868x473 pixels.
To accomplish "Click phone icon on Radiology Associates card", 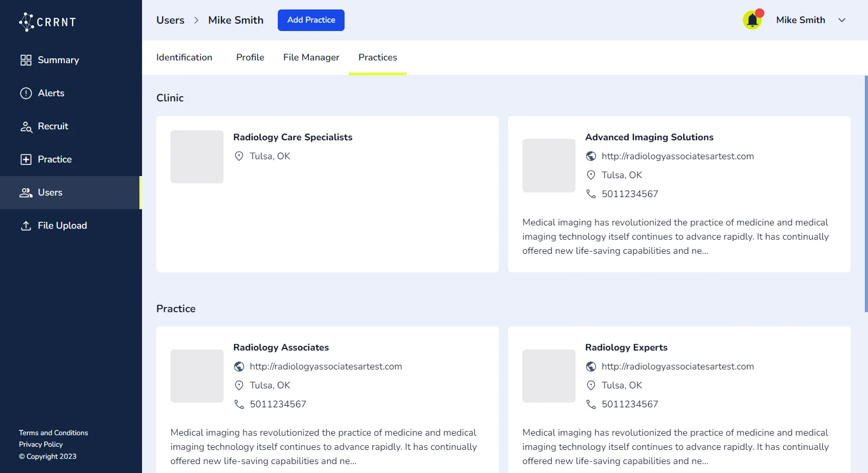I will pos(239,405).
